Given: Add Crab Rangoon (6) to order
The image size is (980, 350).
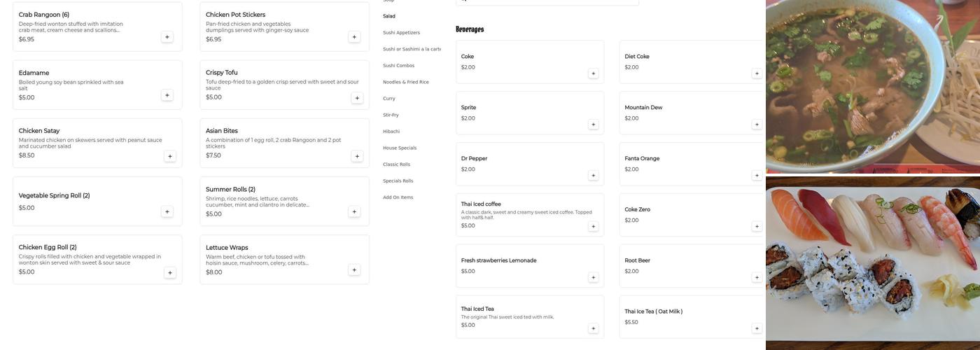Looking at the screenshot, I should (x=167, y=37).
